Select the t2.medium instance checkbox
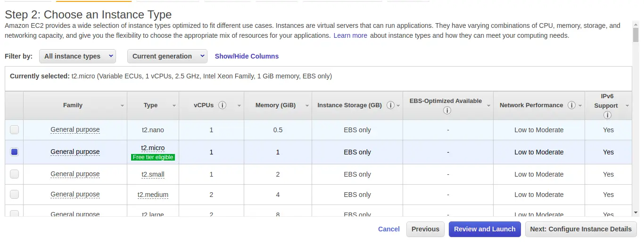Image resolution: width=644 pixels, height=247 pixels. click(x=15, y=194)
